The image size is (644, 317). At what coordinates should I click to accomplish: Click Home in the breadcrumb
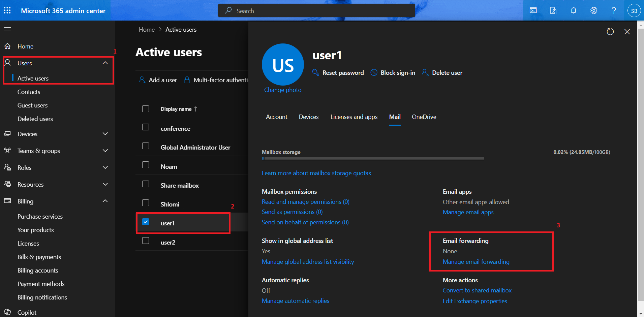147,30
